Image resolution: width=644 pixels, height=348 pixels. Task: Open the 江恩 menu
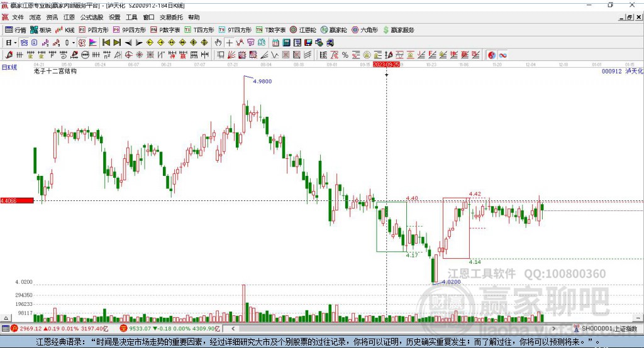[x=69, y=17]
